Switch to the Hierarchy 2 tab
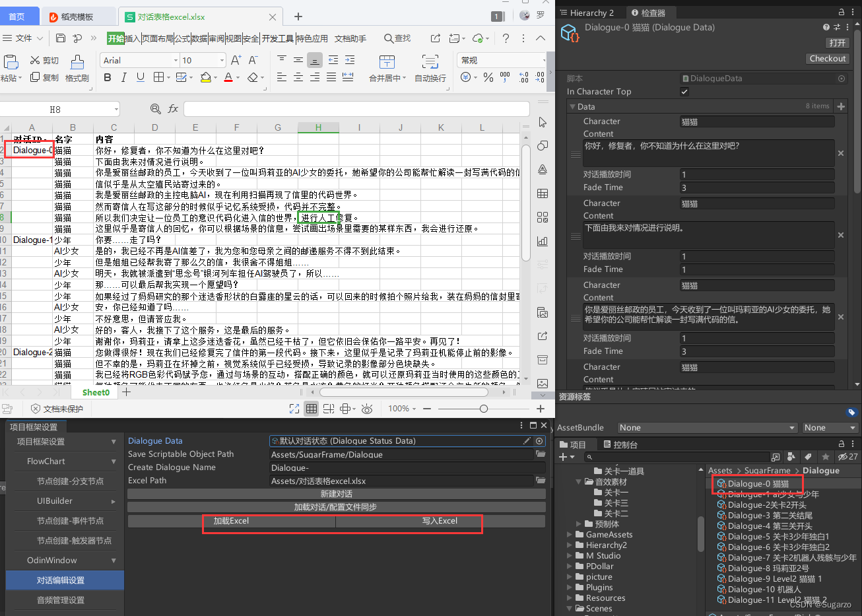 586,13
